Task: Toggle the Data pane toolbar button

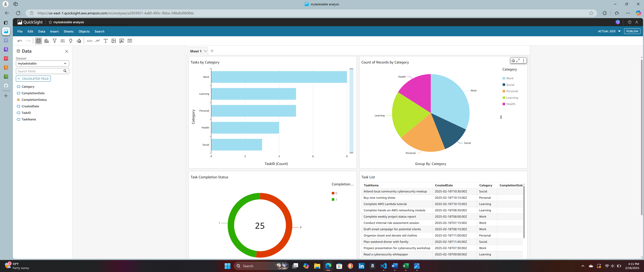Action: pos(38,41)
